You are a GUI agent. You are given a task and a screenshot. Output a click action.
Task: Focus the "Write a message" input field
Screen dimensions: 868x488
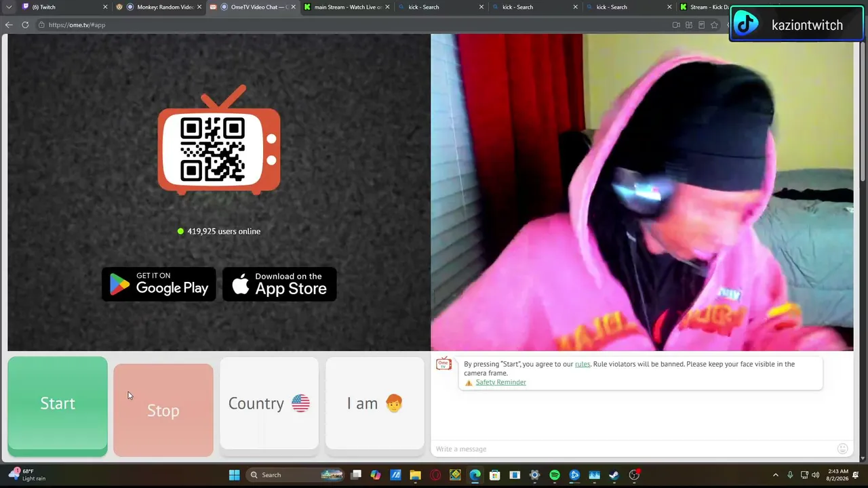[x=634, y=449]
